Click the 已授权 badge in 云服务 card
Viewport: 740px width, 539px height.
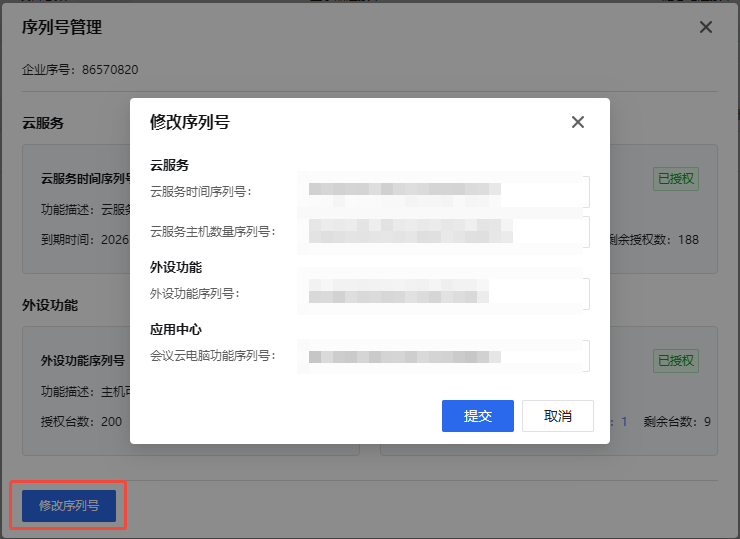[x=676, y=179]
